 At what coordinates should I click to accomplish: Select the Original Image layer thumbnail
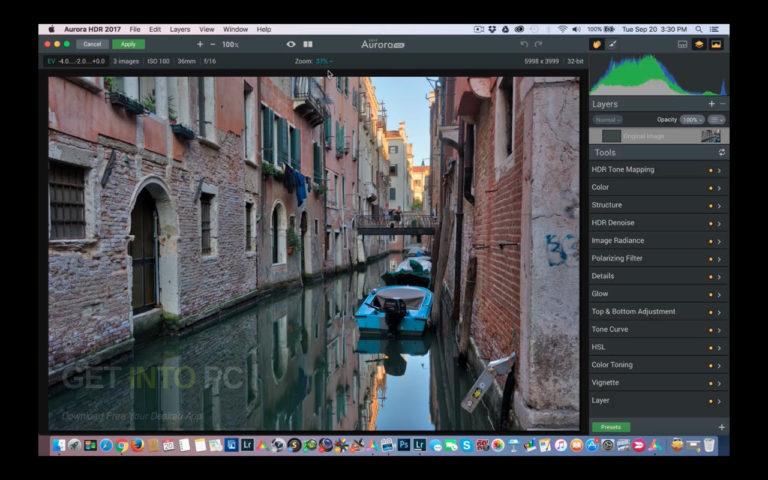click(710, 136)
